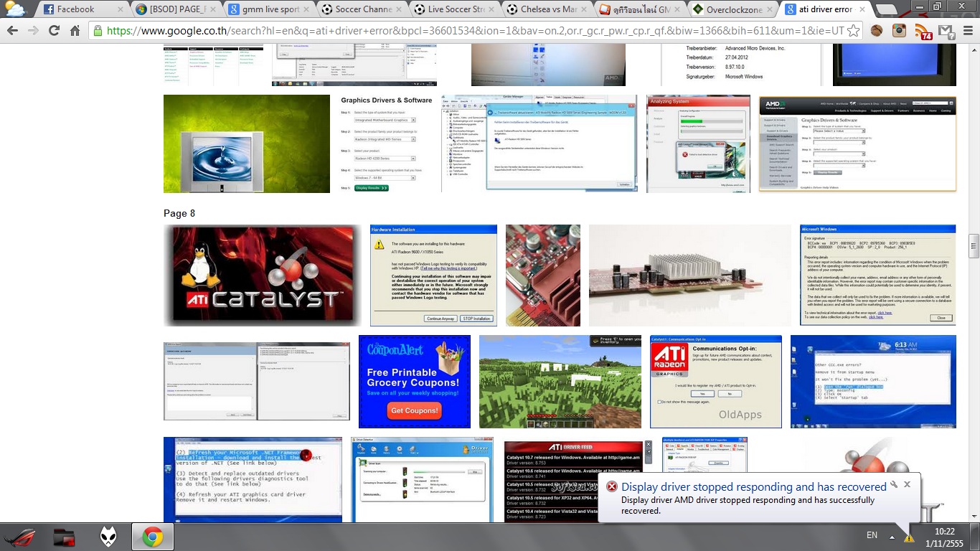Open the red folder taskbar icon
This screenshot has height=551, width=980.
[x=65, y=537]
